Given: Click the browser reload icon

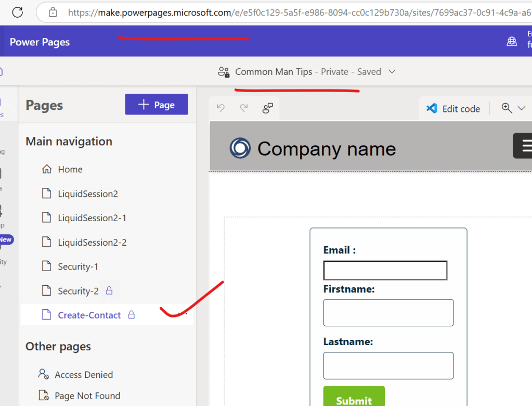Looking at the screenshot, I should pos(17,12).
